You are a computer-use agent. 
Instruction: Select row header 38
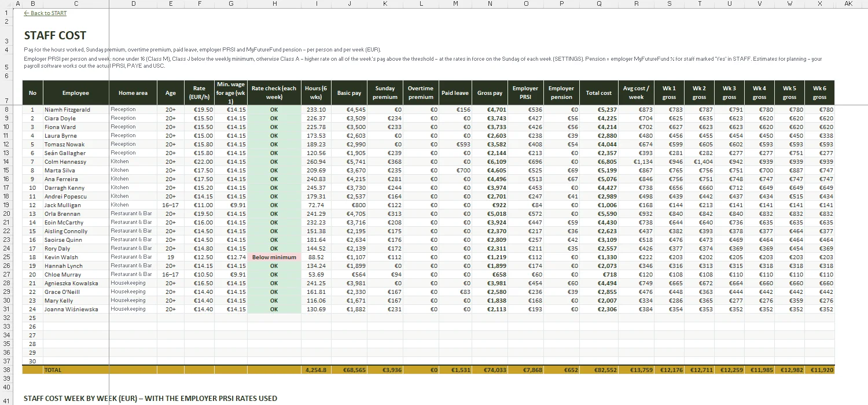pyautogui.click(x=6, y=370)
